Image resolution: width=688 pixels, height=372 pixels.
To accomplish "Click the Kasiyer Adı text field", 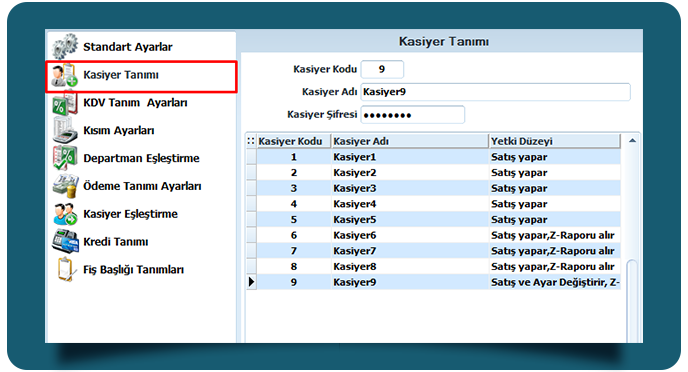I will coord(495,92).
